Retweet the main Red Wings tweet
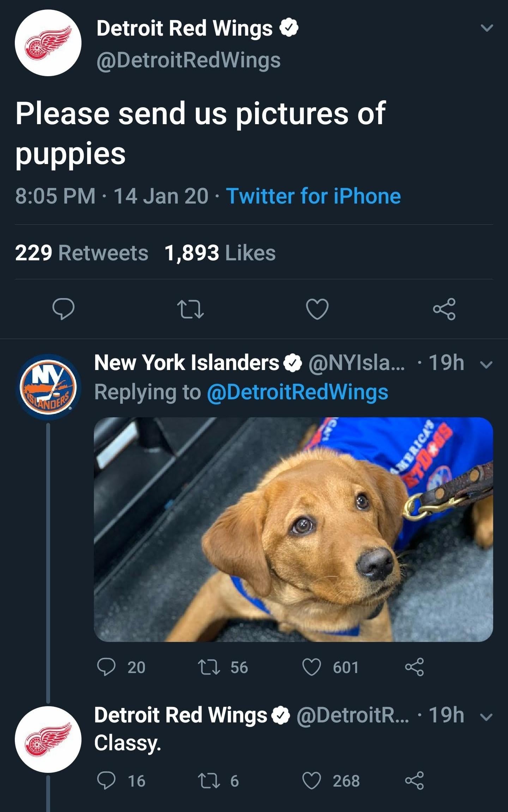 coord(190,309)
